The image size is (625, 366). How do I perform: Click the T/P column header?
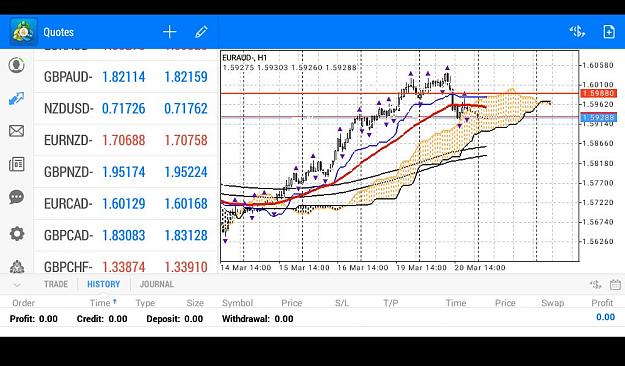[391, 303]
